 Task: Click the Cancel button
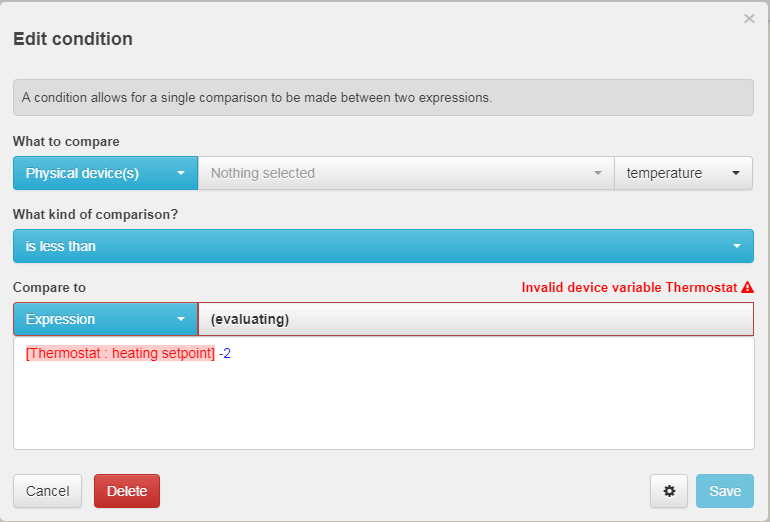point(47,491)
